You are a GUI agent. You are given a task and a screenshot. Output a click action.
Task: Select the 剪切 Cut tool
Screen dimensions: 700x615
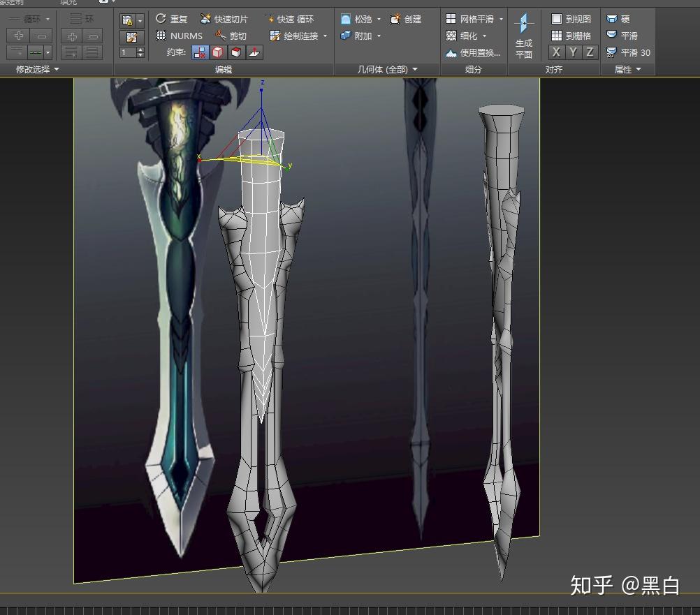click(x=231, y=36)
